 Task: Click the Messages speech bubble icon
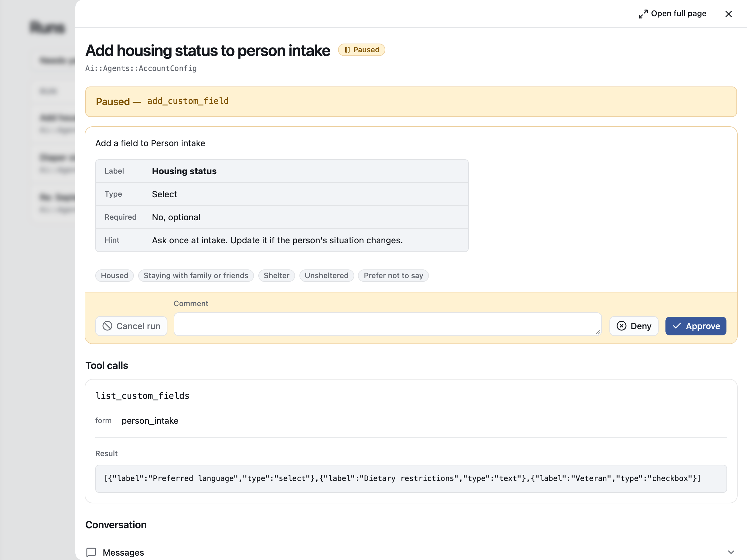tap(91, 552)
